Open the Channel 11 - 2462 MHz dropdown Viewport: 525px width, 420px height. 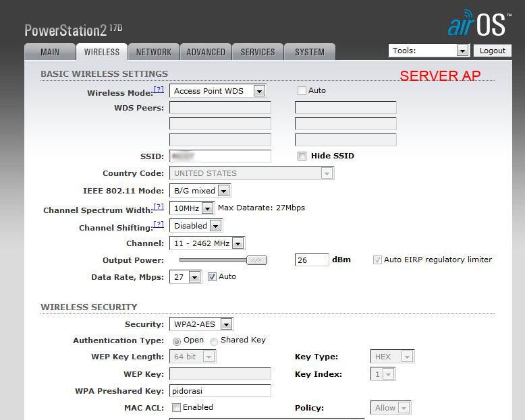tap(207, 243)
